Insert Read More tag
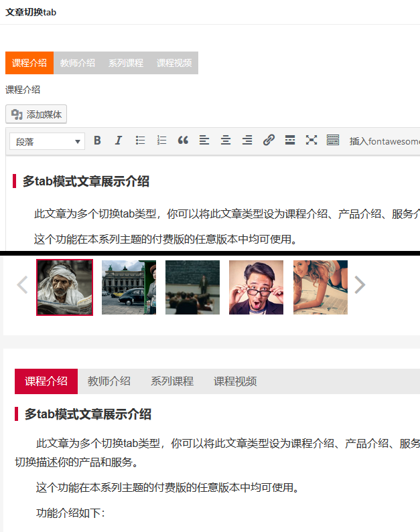This screenshot has width=420, height=532. [x=290, y=140]
